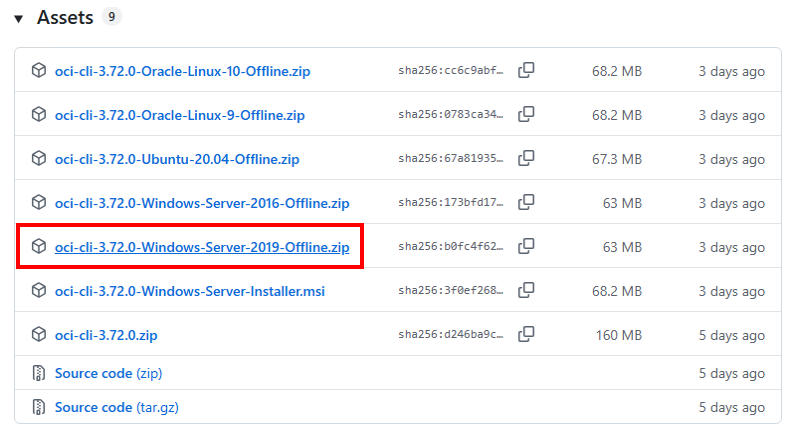Download the oci-cli-3.72.0.zip package
The height and width of the screenshot is (431, 793).
(106, 335)
